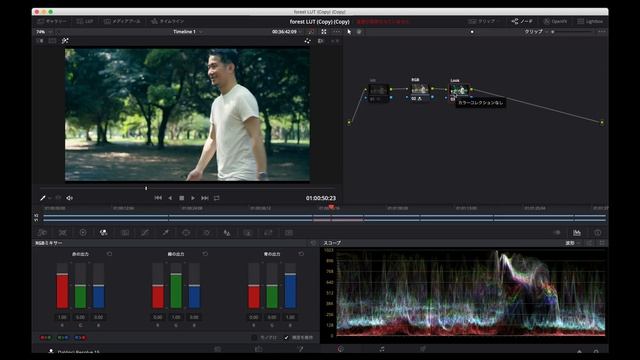This screenshot has height=360, width=640.
Task: Open the Timeline 1 dropdown
Action: pos(188,31)
